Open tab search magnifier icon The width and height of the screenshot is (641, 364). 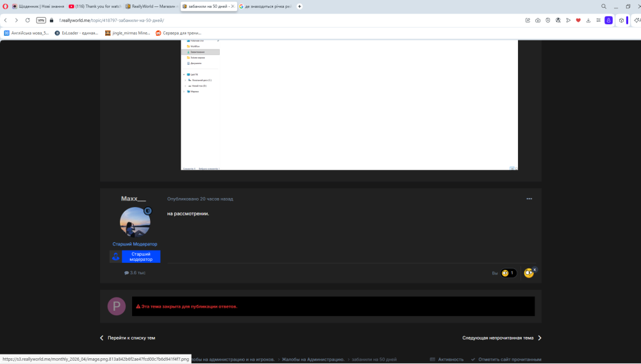click(x=603, y=6)
